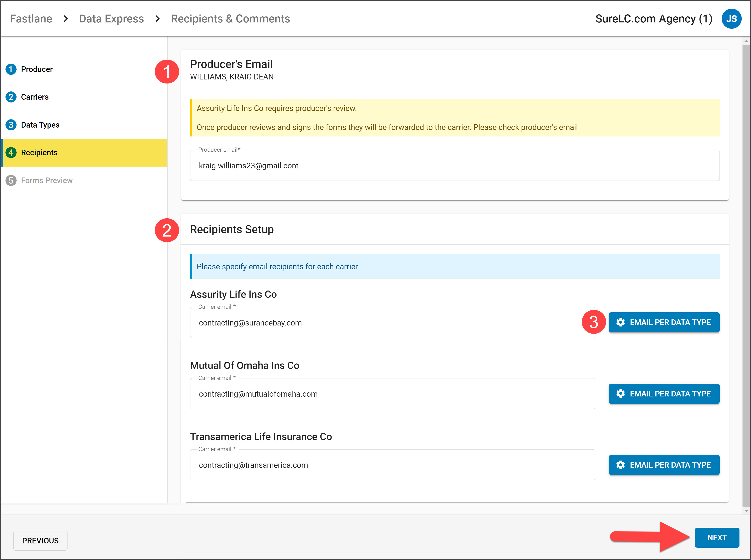Click the Assurity Life Ins Co heading
Screen dimensions: 751x560
pyautogui.click(x=233, y=294)
